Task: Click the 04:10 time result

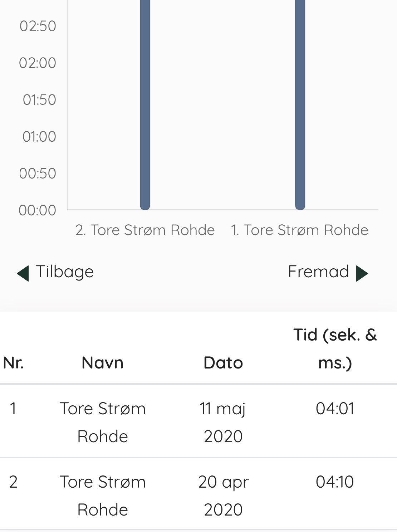Action: pos(335,482)
